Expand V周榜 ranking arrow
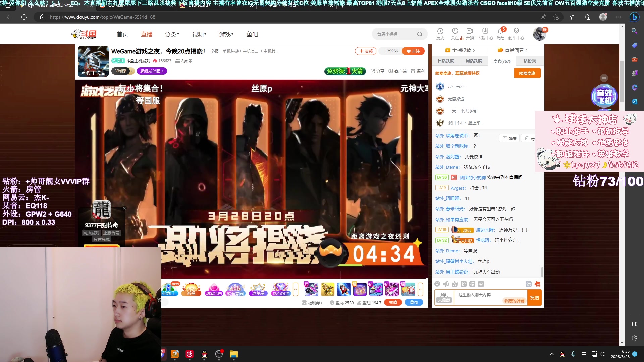This screenshot has height=362, width=644. (x=132, y=71)
